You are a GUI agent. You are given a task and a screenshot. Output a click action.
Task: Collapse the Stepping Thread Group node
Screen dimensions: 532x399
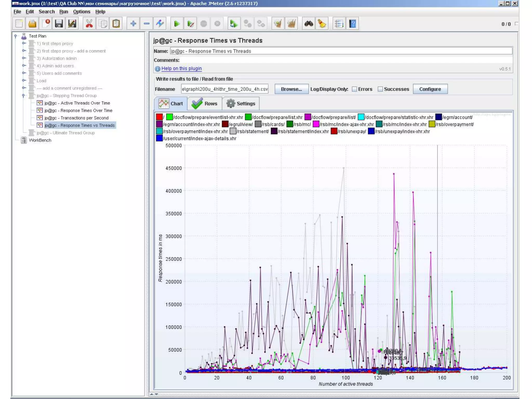pyautogui.click(x=23, y=96)
